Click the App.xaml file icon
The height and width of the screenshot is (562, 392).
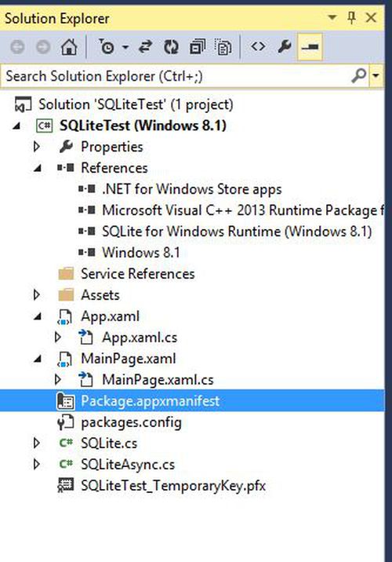click(x=65, y=317)
